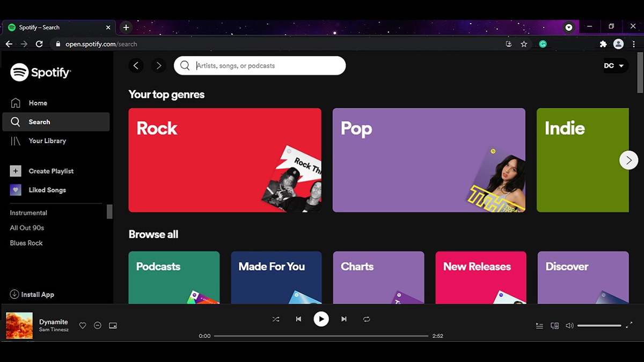Viewport: 644px width, 362px height.
Task: Click the Create Playlist button
Action: [42, 171]
